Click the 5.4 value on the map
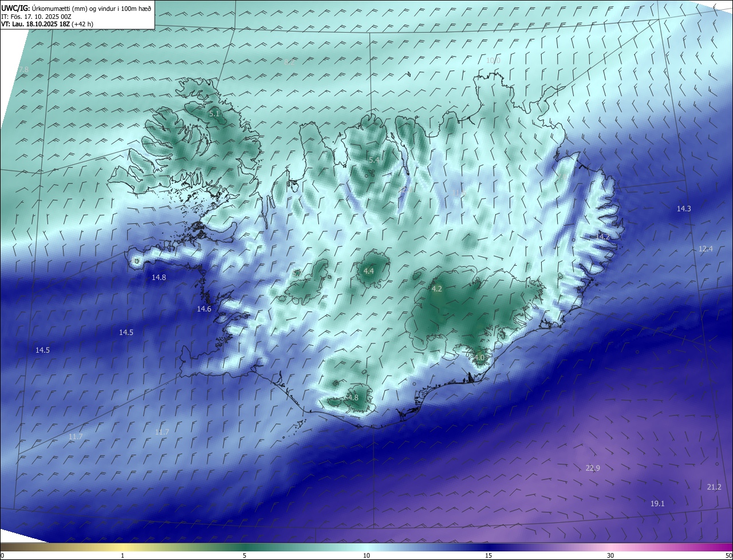Image resolution: width=733 pixels, height=560 pixels. click(x=375, y=160)
